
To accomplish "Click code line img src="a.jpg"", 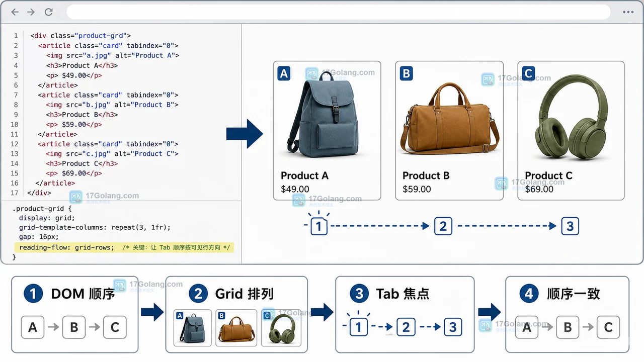I will [x=113, y=55].
